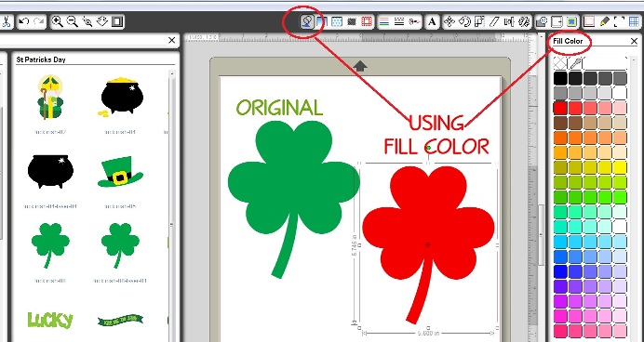This screenshot has width=644, height=342.
Task: Click the red shamrock on canvas
Action: (x=428, y=230)
